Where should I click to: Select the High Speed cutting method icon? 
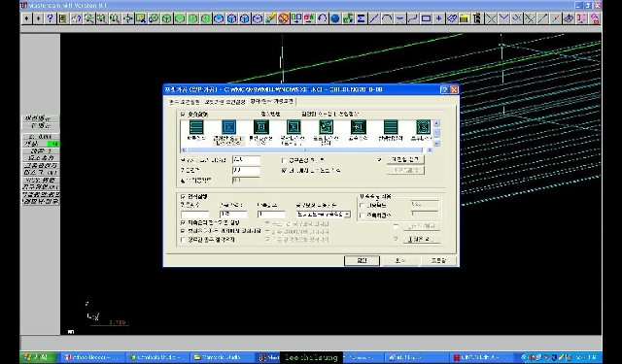(x=359, y=127)
